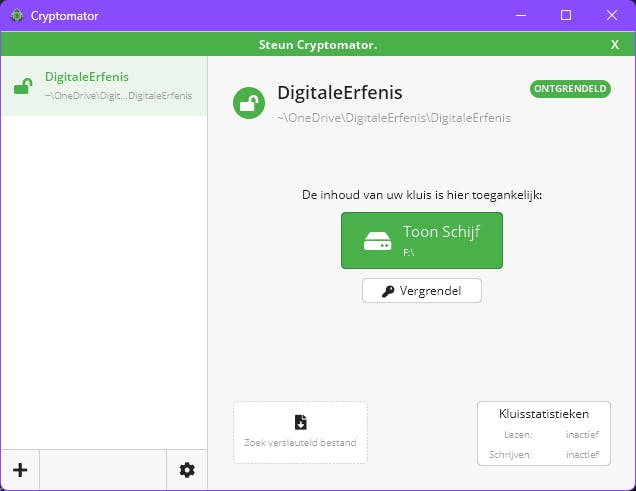Screen dimensions: 636x491
Task: Lock the vault with Vergrendel button
Action: tap(422, 291)
